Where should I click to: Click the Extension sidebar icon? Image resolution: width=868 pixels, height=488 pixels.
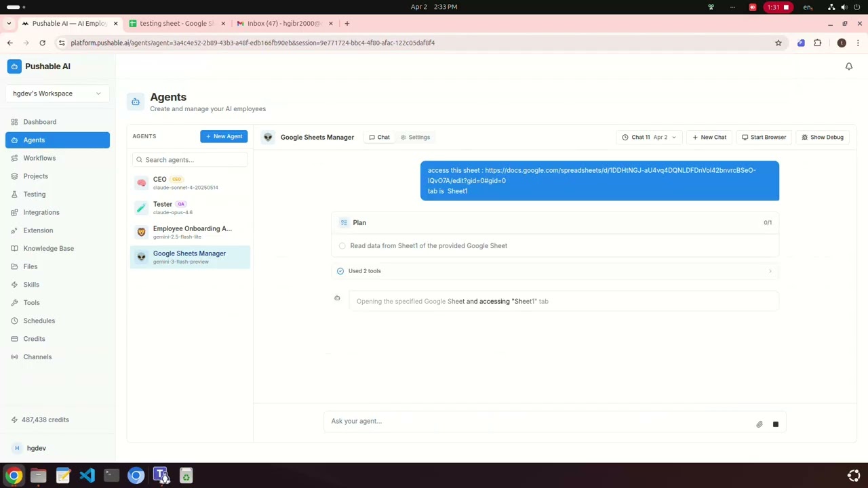[14, 230]
